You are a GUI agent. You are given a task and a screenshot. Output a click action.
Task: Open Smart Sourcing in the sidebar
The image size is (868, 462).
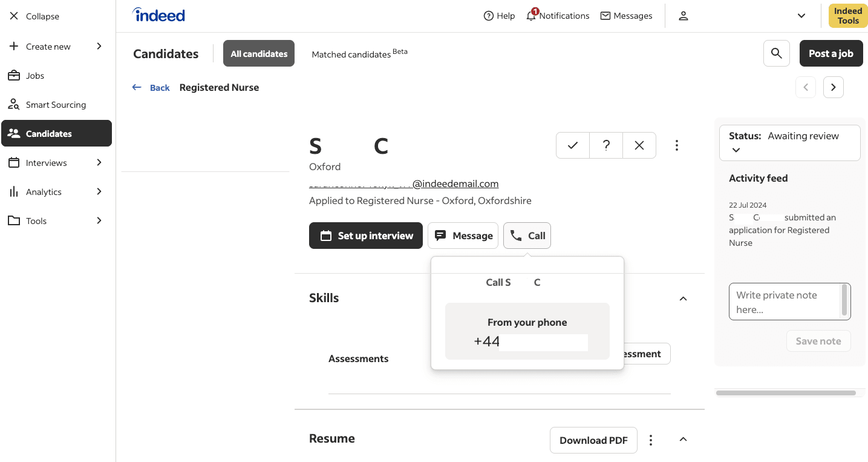point(56,105)
